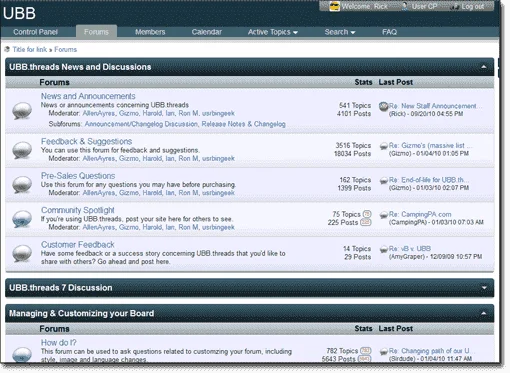Collapse the Managing & Customizing your Board category
510x373 pixels.
(x=484, y=313)
